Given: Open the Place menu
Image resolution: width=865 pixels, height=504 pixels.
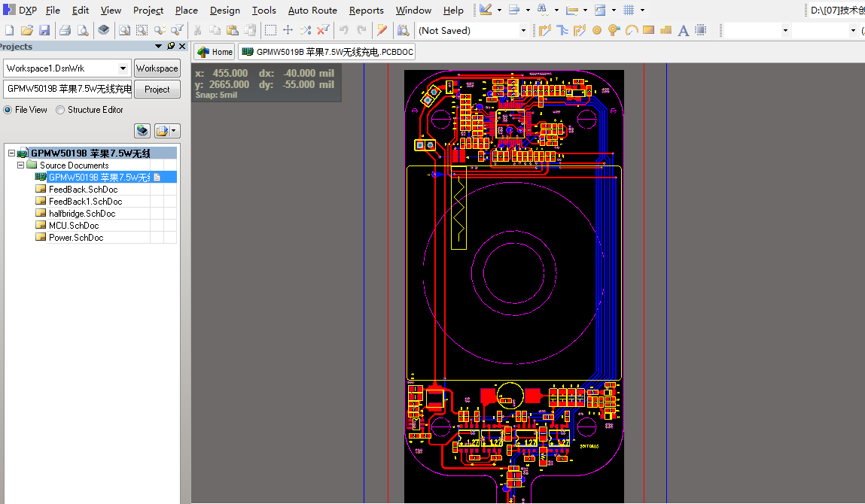Looking at the screenshot, I should (187, 10).
